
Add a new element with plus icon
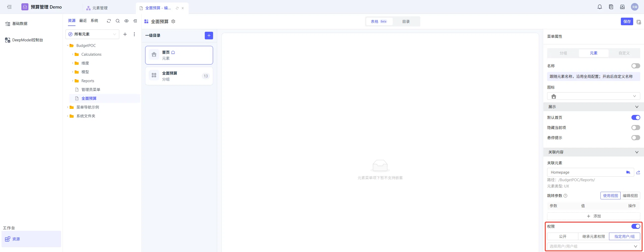pos(125,34)
